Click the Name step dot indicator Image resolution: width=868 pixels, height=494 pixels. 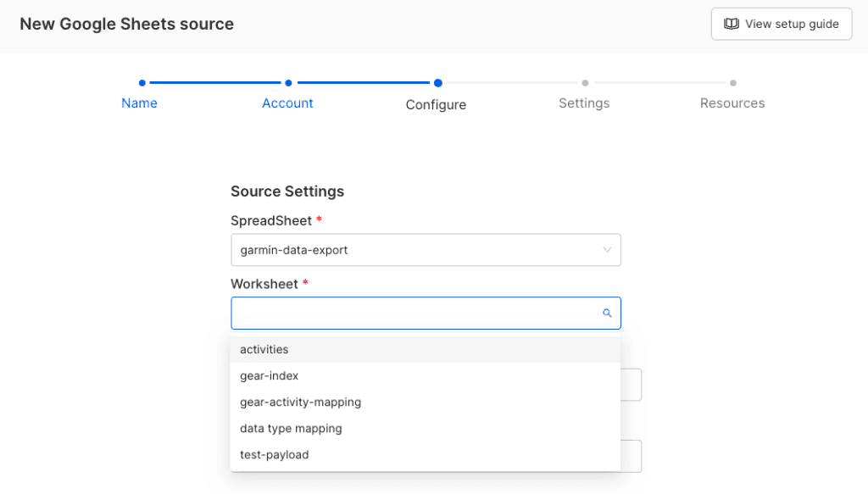[x=142, y=83]
